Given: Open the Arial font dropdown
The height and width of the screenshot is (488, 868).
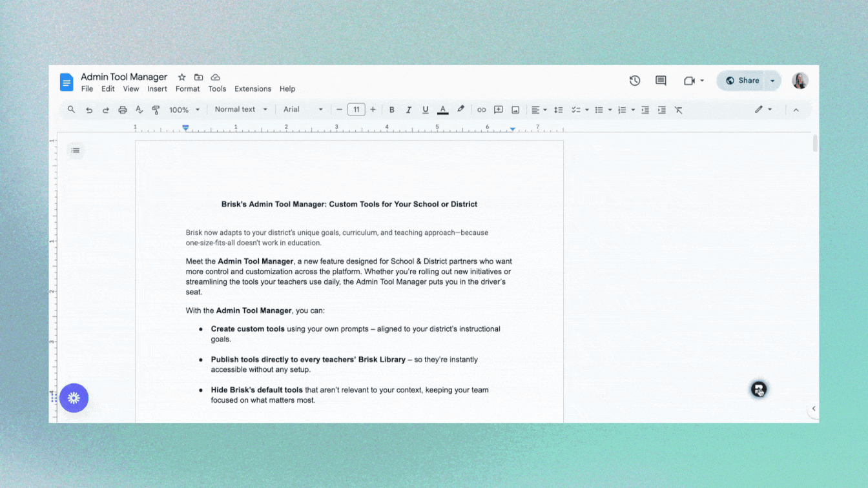Looking at the screenshot, I should (303, 110).
